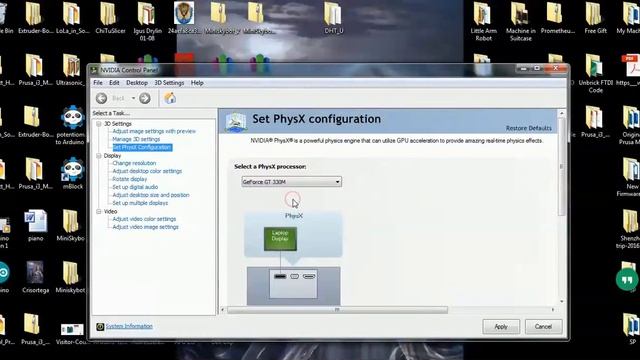This screenshot has width=640, height=360.
Task: Click the Laptop Display green box
Action: [x=280, y=239]
